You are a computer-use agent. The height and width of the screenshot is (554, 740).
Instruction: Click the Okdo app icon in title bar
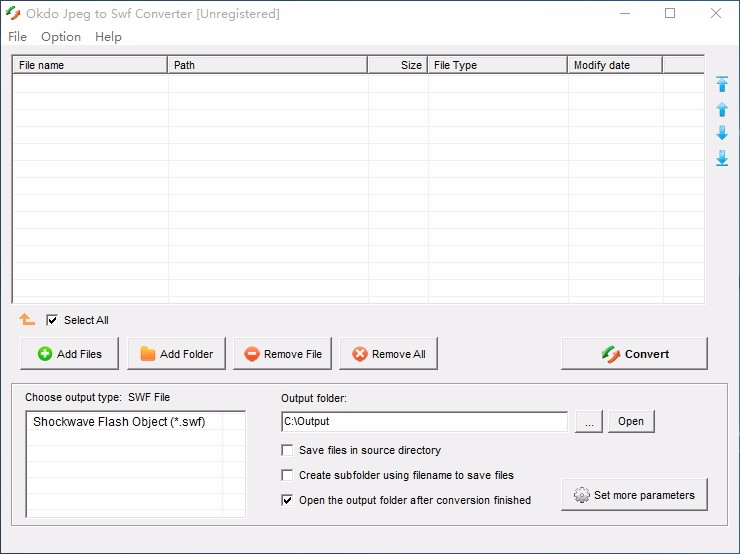(13, 14)
